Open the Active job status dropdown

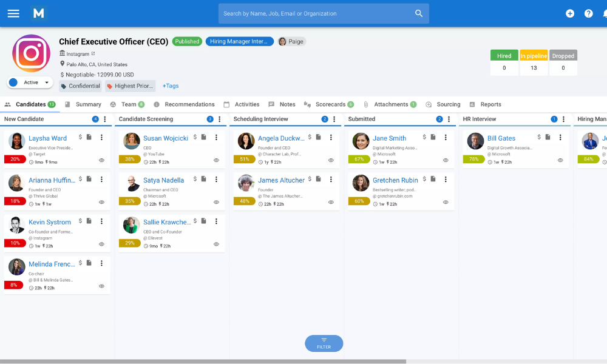click(x=30, y=83)
